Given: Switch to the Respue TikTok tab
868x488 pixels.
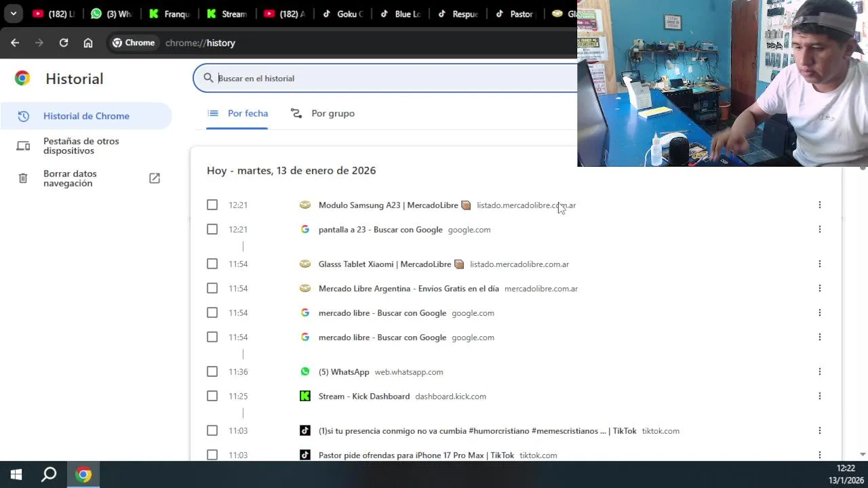Looking at the screenshot, I should 458,14.
